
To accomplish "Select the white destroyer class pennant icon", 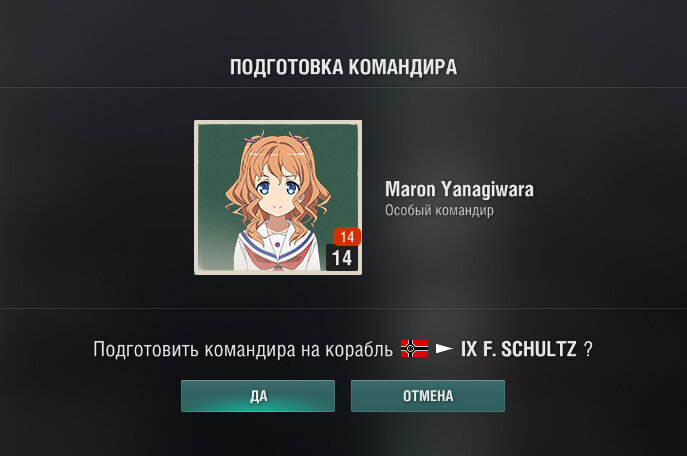I will tap(444, 349).
